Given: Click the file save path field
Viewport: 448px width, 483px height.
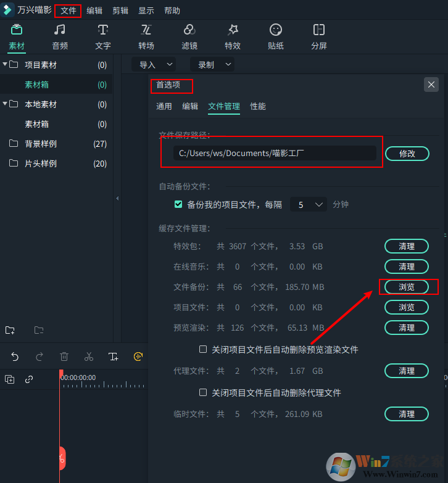Looking at the screenshot, I should coord(275,153).
